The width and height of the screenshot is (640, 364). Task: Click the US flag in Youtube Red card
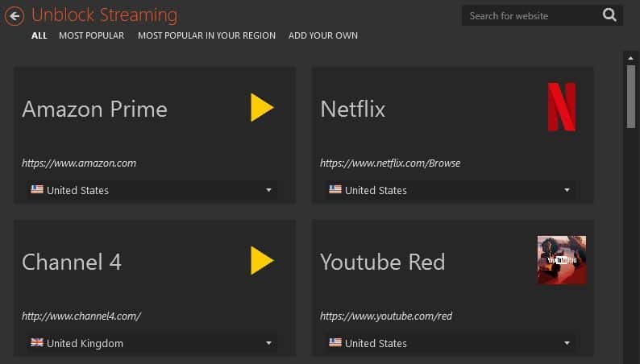[335, 342]
